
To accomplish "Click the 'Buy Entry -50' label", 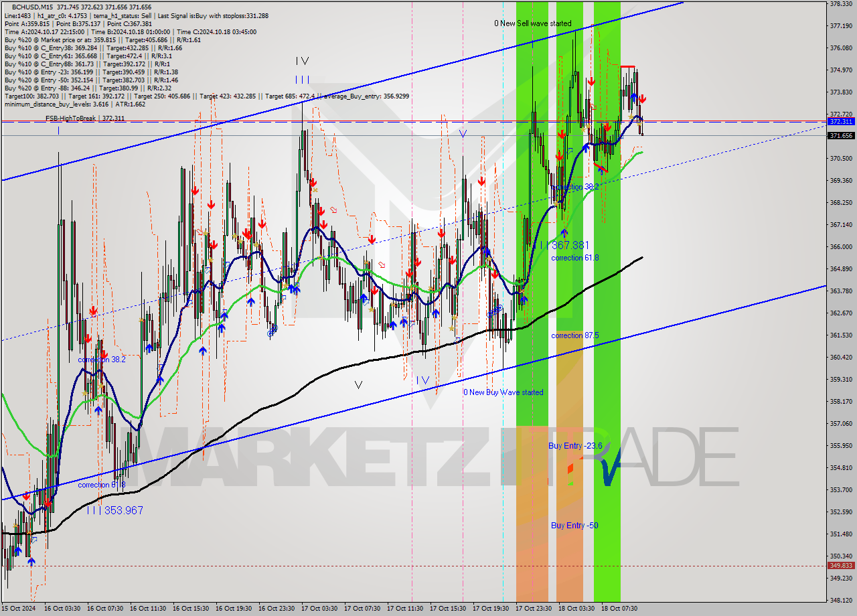I will click(574, 526).
